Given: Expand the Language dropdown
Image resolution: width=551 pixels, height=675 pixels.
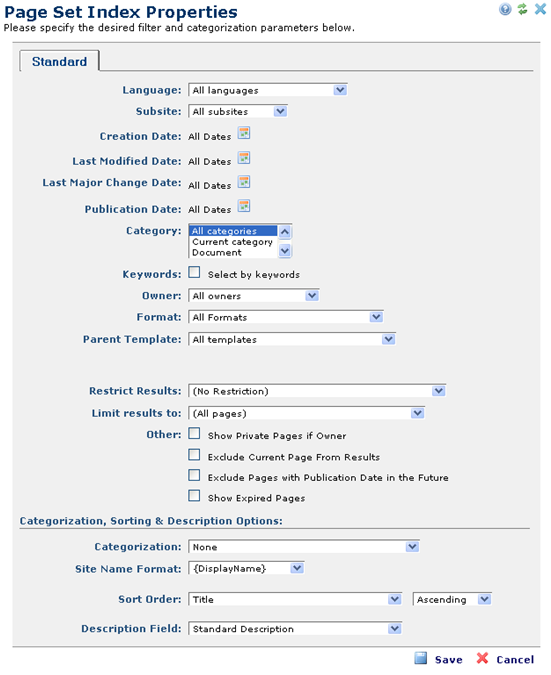Looking at the screenshot, I should [x=268, y=90].
